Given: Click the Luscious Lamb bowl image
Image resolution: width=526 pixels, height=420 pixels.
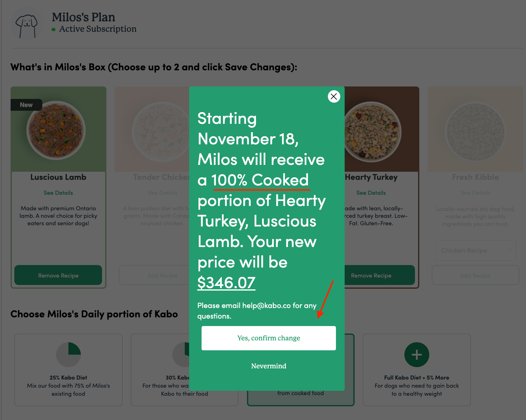Looking at the screenshot, I should click(56, 130).
